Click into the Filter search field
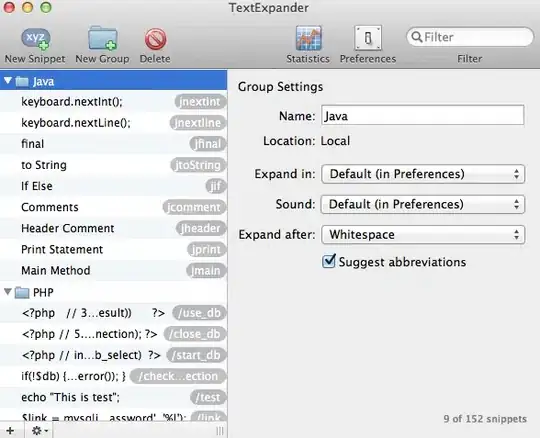 [x=470, y=37]
